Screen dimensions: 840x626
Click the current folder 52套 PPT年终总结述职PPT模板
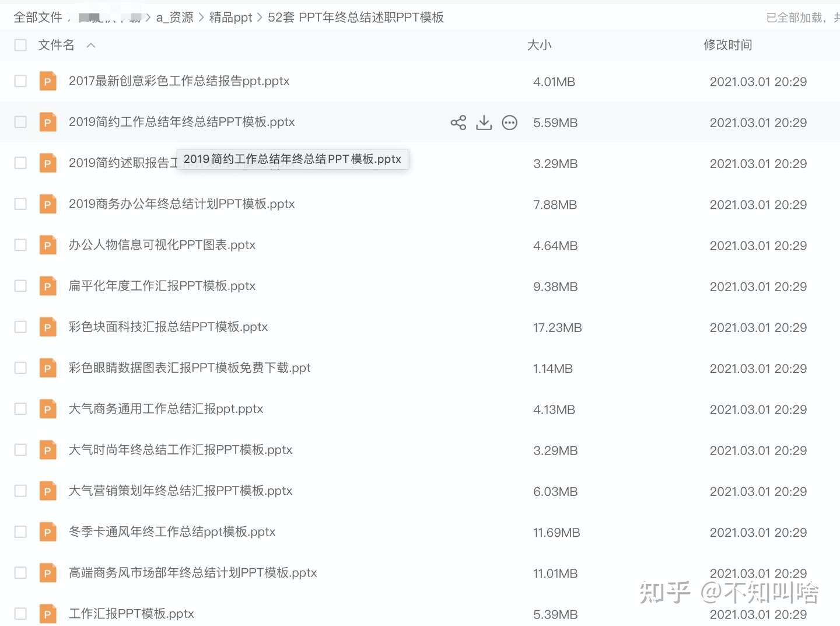pyautogui.click(x=356, y=18)
